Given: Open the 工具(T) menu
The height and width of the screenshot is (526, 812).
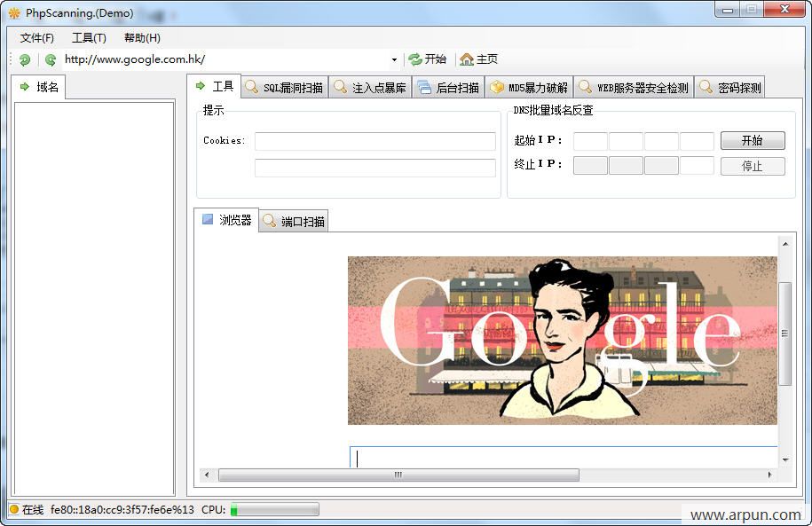Looking at the screenshot, I should point(89,38).
